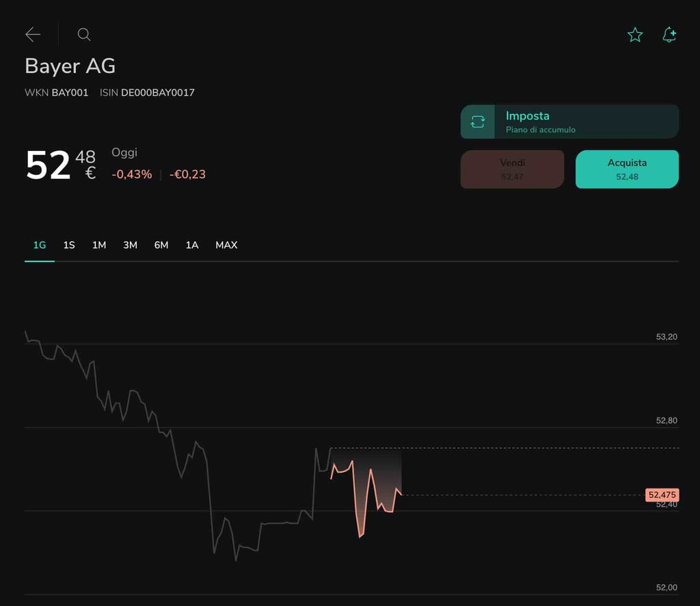Click the WKN code BAY001
This screenshot has height=606, width=700.
point(70,92)
